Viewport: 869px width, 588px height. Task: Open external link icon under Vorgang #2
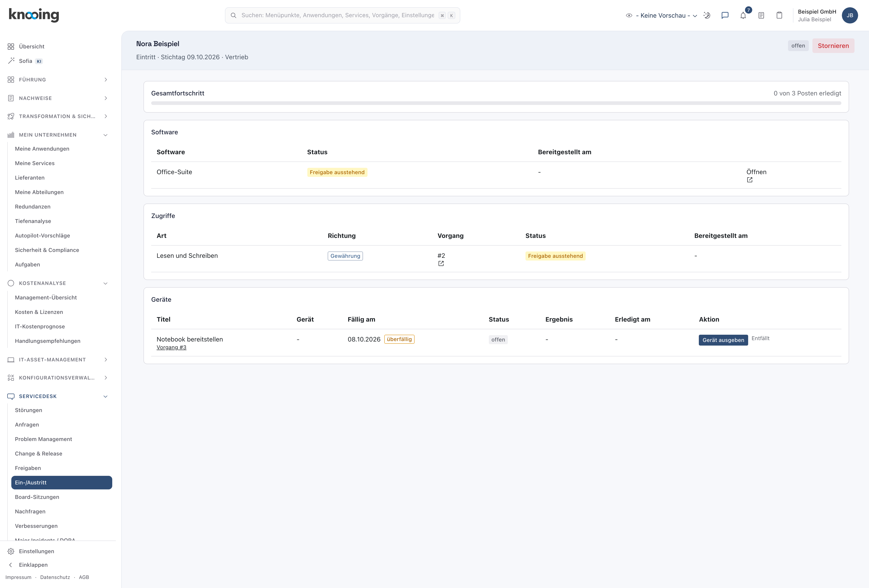(441, 263)
